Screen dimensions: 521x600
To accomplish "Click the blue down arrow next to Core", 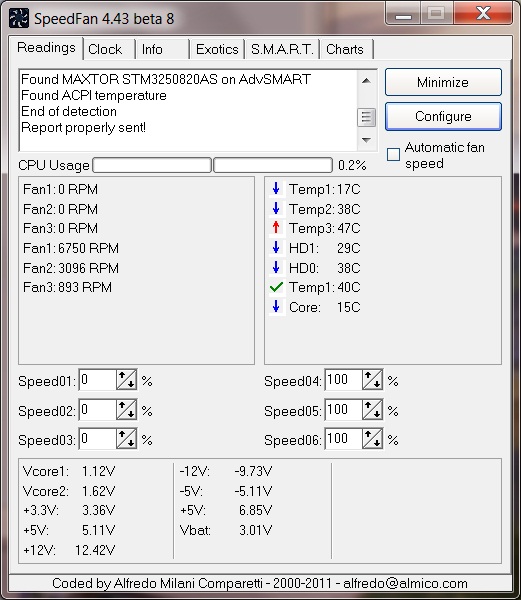I will (276, 307).
